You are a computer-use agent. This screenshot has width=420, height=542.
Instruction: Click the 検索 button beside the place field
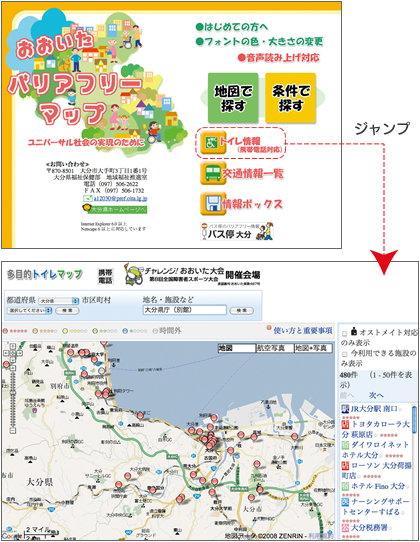click(x=242, y=310)
